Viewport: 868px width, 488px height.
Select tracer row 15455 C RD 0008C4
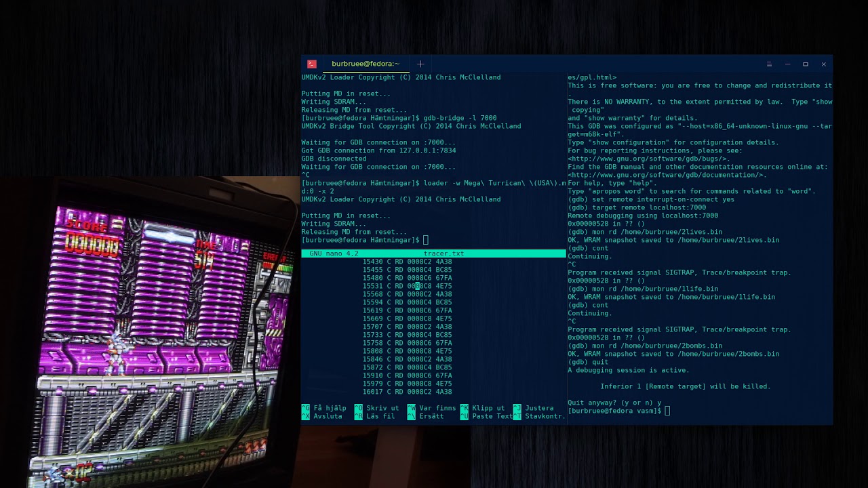407,270
